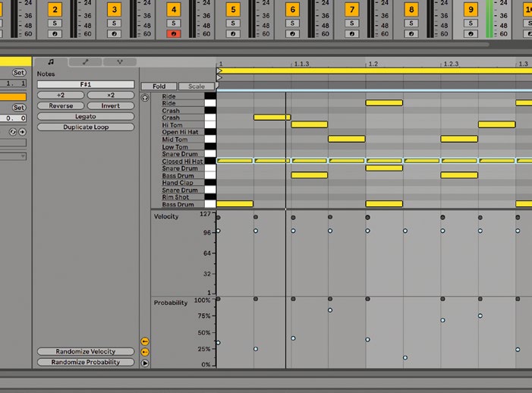Screen dimensions: 532x393
Task: Select the Closed Hi Hat drum row
Action: coord(183,162)
